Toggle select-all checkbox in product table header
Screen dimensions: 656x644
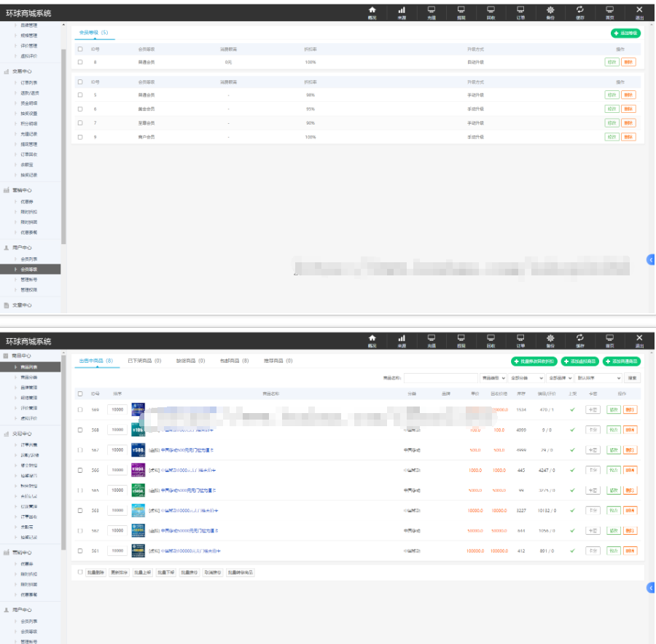click(x=80, y=393)
